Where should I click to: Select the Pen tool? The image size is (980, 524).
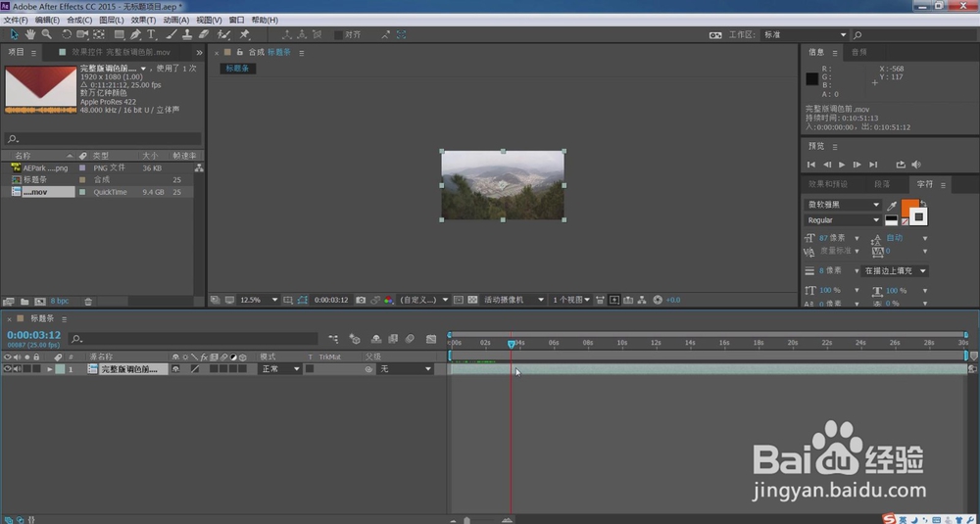(x=135, y=34)
